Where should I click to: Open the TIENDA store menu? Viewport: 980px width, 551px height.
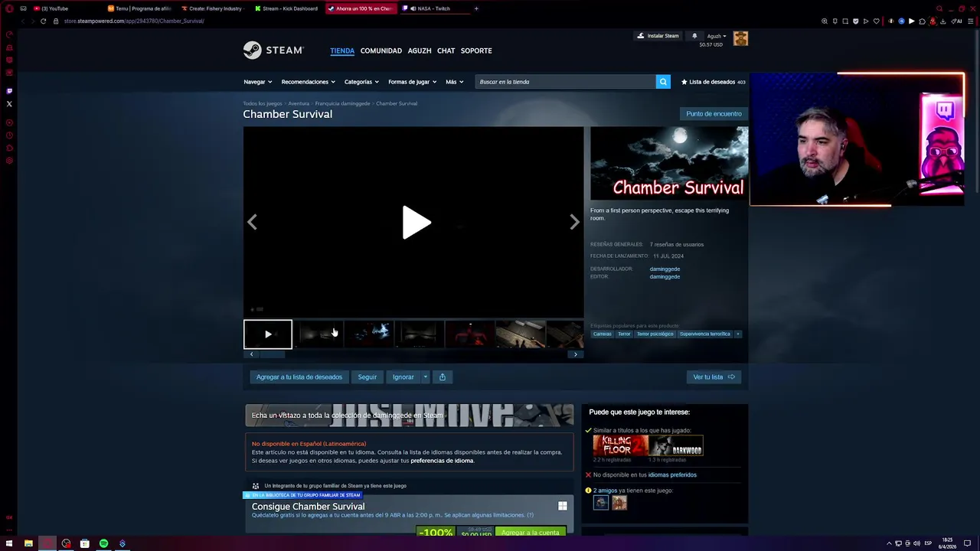pyautogui.click(x=342, y=51)
